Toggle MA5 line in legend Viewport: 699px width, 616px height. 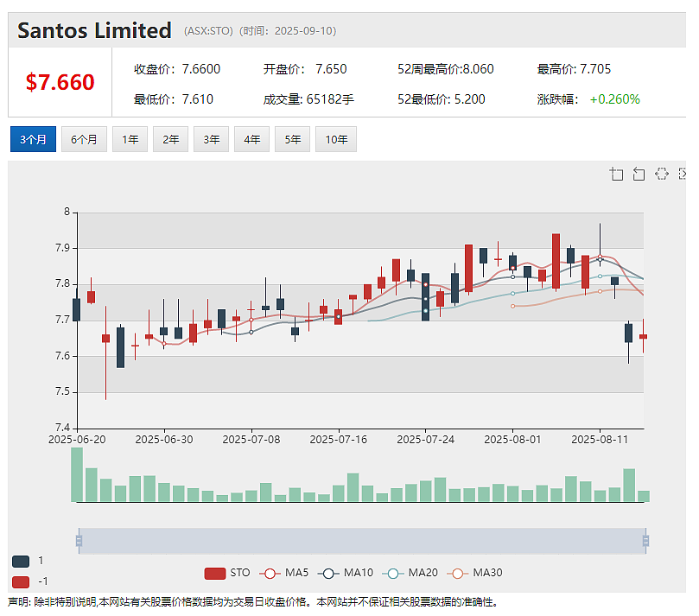click(284, 573)
